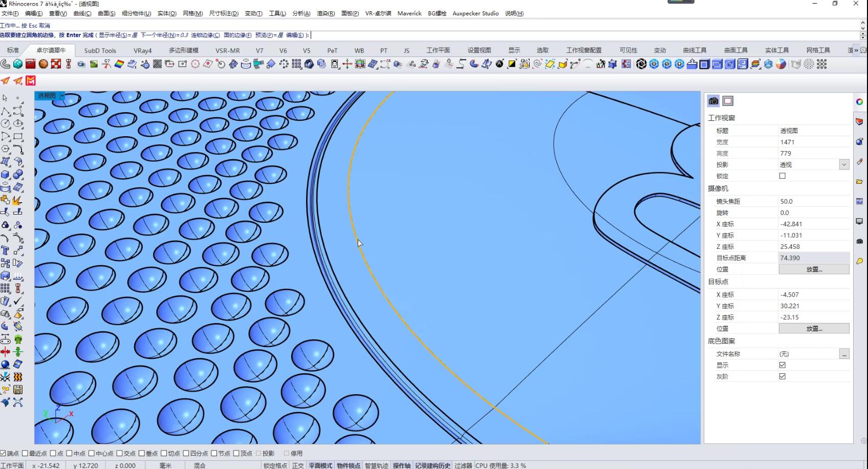868x469 pixels.
Task: Toggle 正交 ortho mode in status bar
Action: tap(298, 465)
